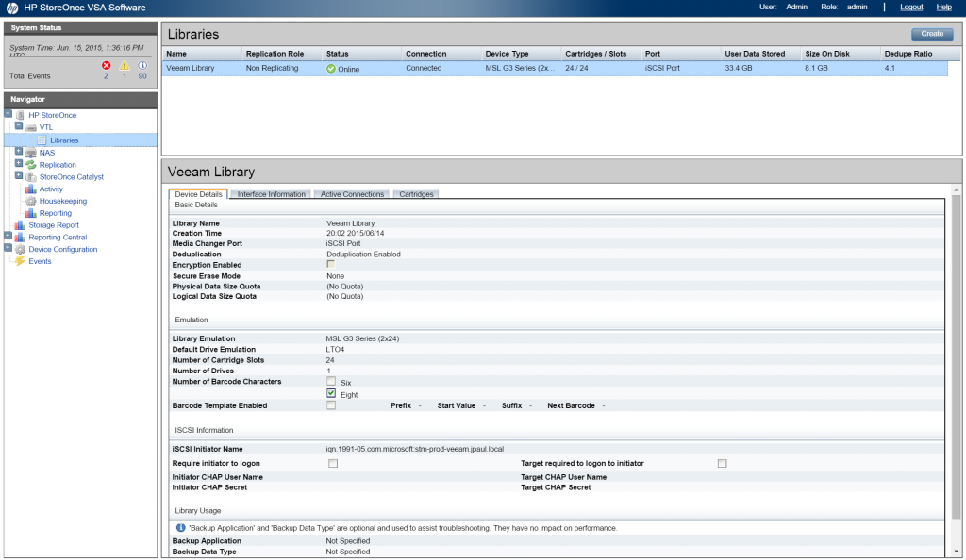
Task: Click the info icon in Library Usage
Action: [180, 528]
